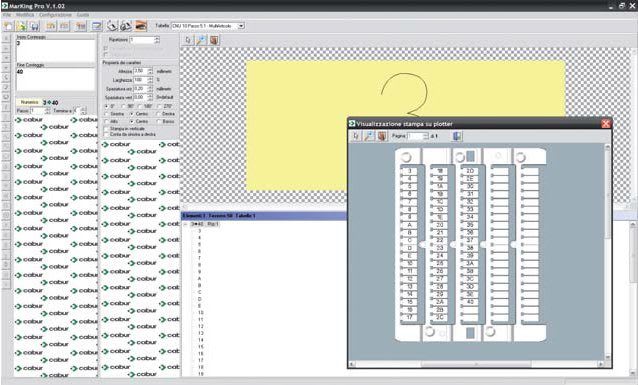Click the Passo spinner arrows
Viewport: 638px width, 385px height.
click(x=48, y=111)
